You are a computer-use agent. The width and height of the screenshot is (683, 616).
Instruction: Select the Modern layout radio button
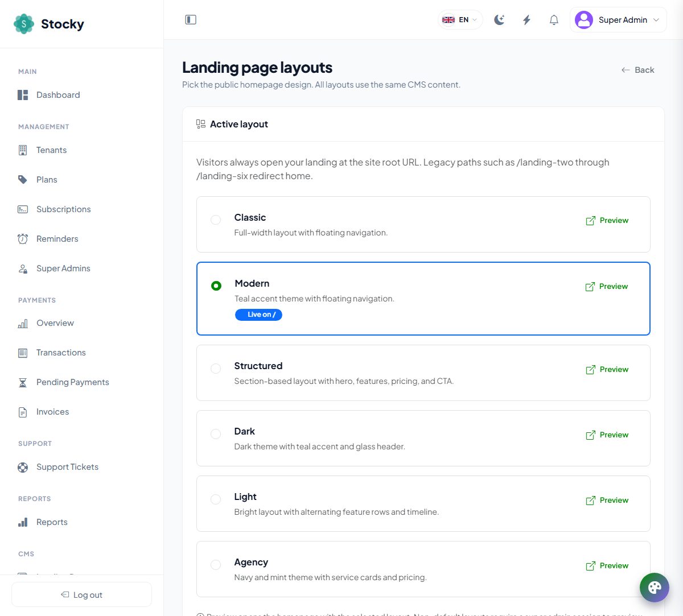[216, 286]
